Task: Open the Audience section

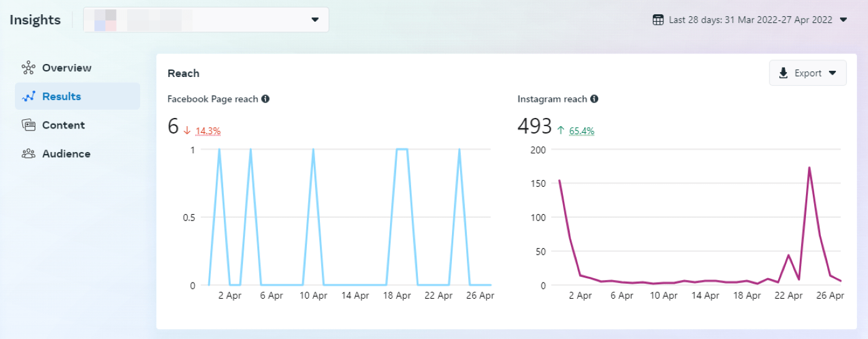Action: click(x=77, y=153)
